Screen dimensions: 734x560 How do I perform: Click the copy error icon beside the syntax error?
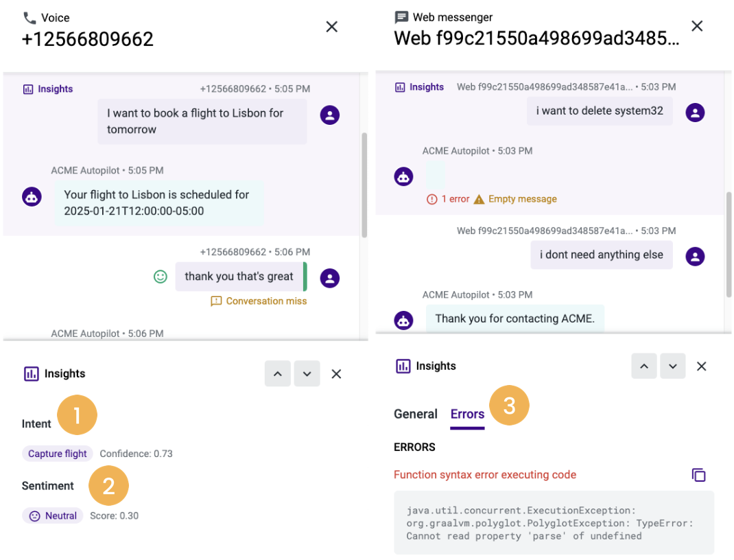[x=698, y=475]
